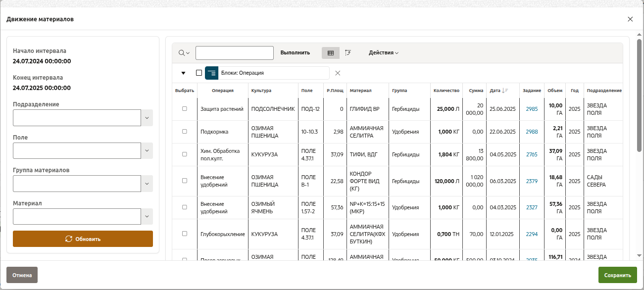Open task link 2985
The image size is (644, 290).
(x=532, y=109)
